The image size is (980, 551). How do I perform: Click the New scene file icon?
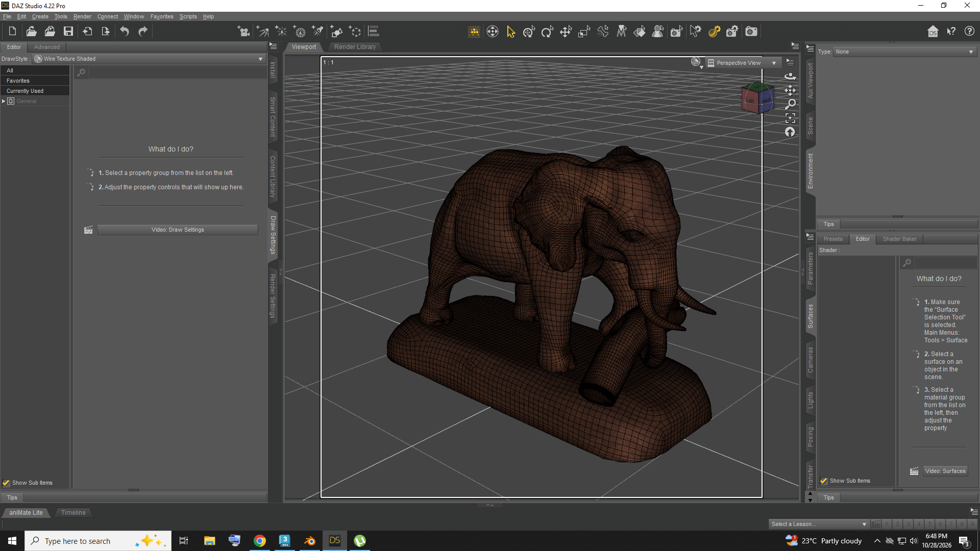click(12, 32)
